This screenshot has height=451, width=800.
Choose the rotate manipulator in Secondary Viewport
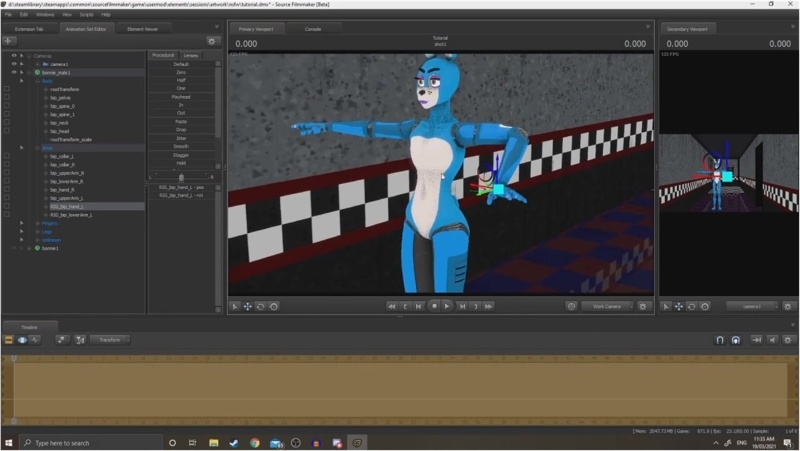692,307
